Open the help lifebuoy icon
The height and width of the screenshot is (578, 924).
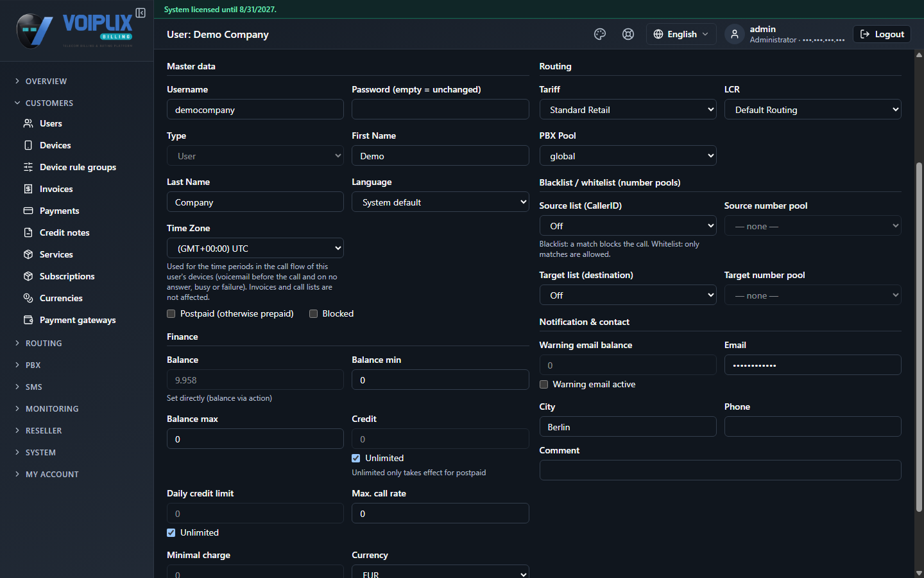tap(628, 34)
